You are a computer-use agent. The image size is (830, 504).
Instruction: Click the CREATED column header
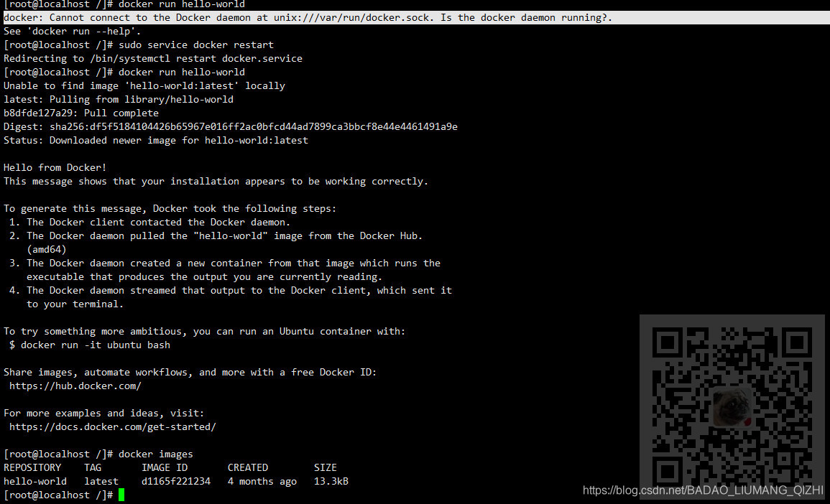tap(248, 468)
